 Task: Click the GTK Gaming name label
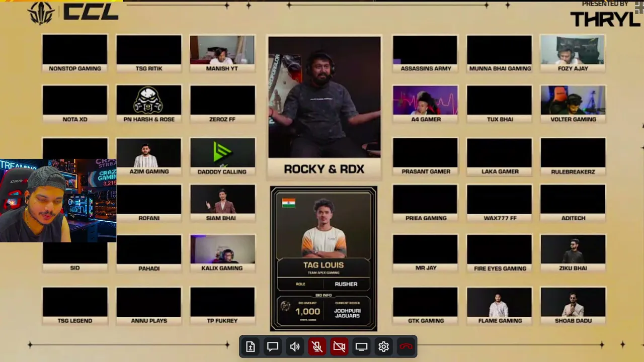[x=426, y=321]
